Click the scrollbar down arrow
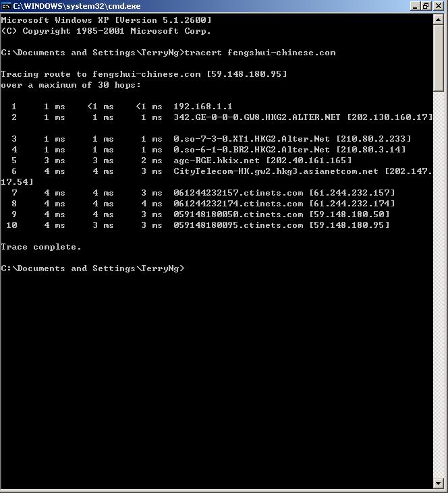This screenshot has height=493, width=448. click(438, 482)
